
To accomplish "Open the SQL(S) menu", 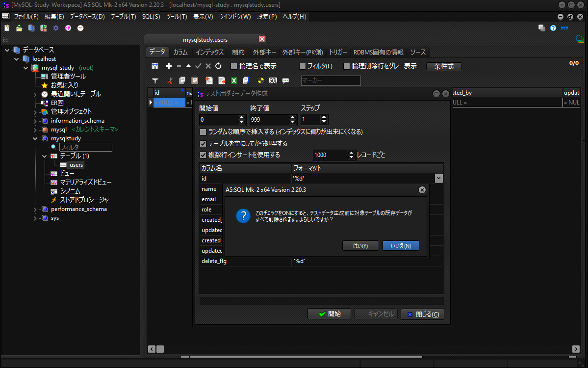I will (151, 17).
